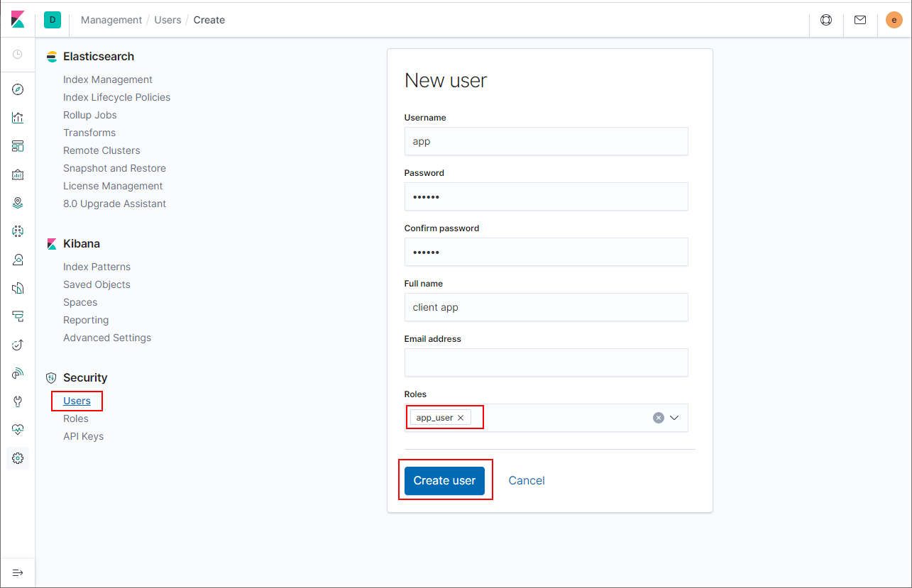Select Roles under Security

click(x=76, y=418)
